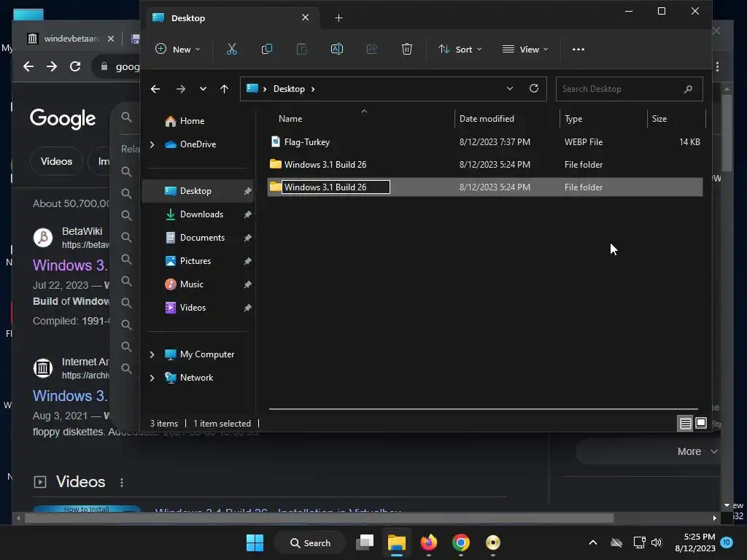Expand address bar history dropdown
Viewport: 747px width, 560px height.
(x=510, y=88)
